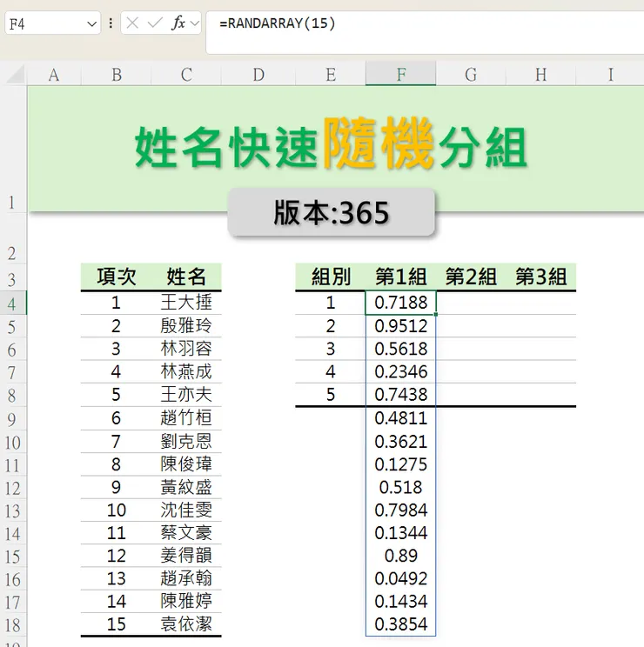Click the name cell 王大捶

click(x=186, y=303)
